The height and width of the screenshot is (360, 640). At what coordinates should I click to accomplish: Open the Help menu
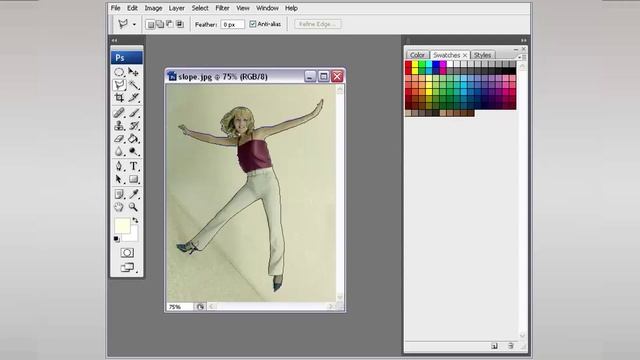tap(291, 8)
